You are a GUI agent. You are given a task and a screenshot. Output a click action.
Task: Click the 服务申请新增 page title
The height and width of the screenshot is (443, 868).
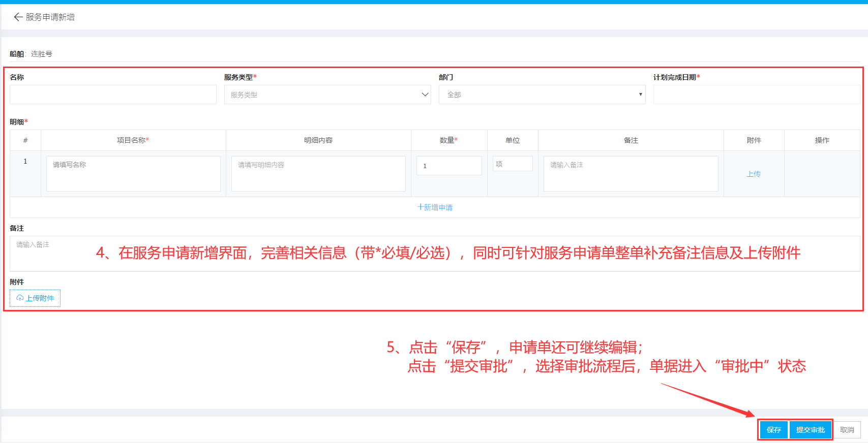(50, 17)
